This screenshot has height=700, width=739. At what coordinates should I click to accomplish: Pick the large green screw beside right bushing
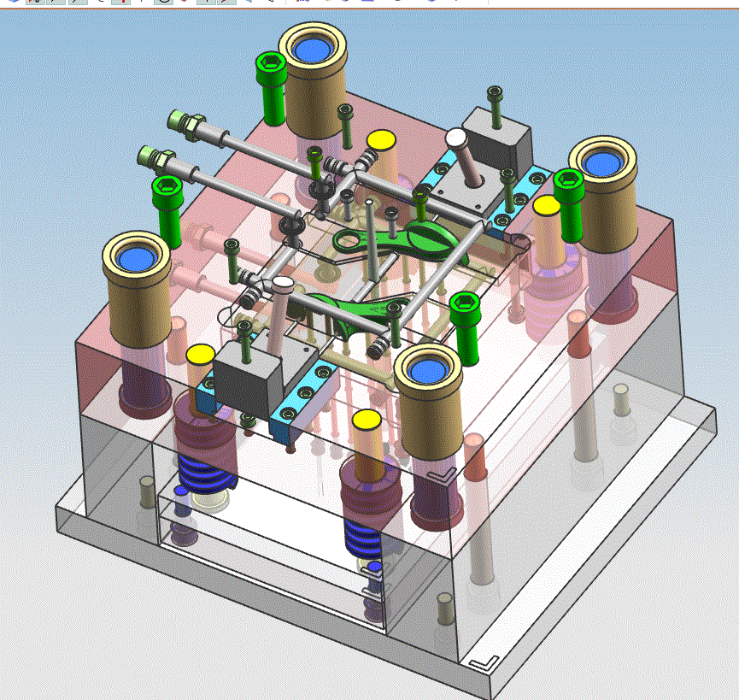(x=569, y=205)
